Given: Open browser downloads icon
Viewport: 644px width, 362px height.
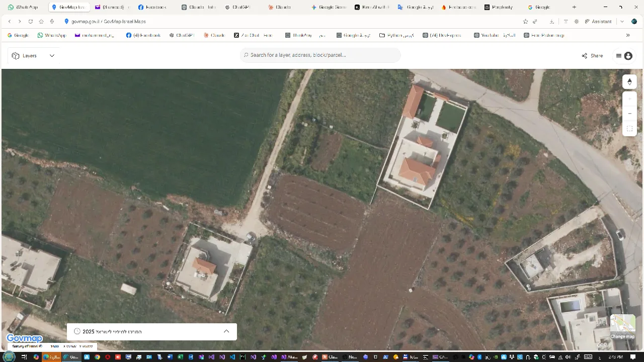Looking at the screenshot, I should (x=552, y=22).
